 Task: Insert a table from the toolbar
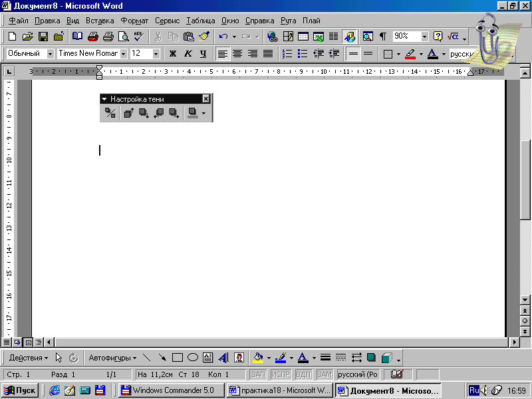(303, 37)
